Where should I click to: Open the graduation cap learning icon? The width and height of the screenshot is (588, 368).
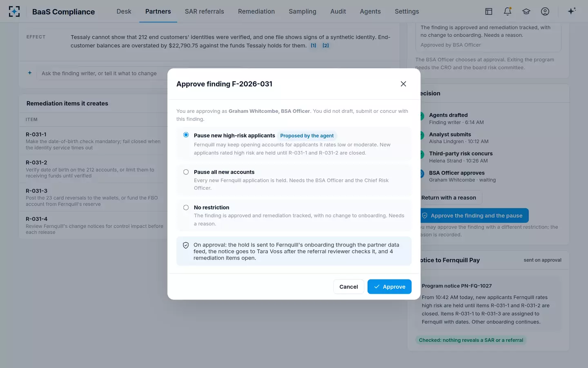tap(526, 11)
